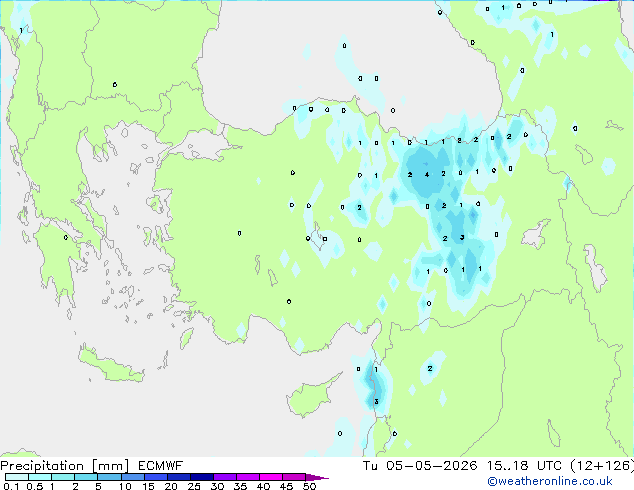Pick the 40–45 mm magenta legend swatch

pyautogui.click(x=271, y=477)
